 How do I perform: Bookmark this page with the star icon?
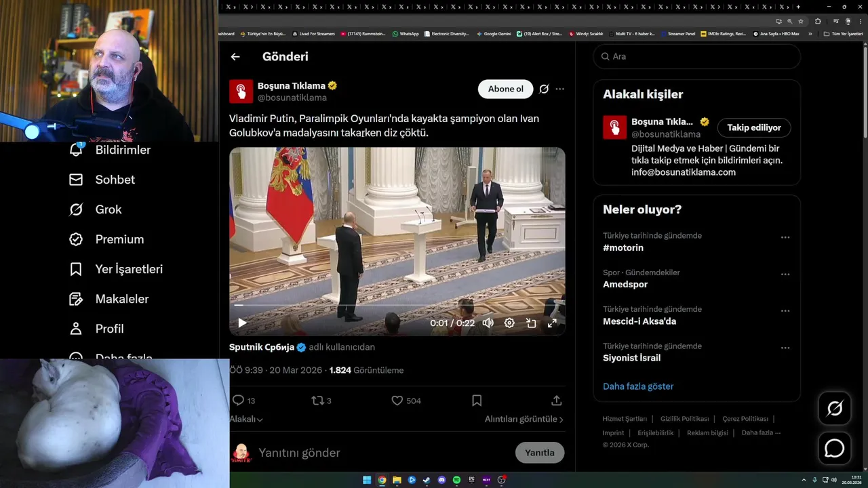pyautogui.click(x=801, y=21)
